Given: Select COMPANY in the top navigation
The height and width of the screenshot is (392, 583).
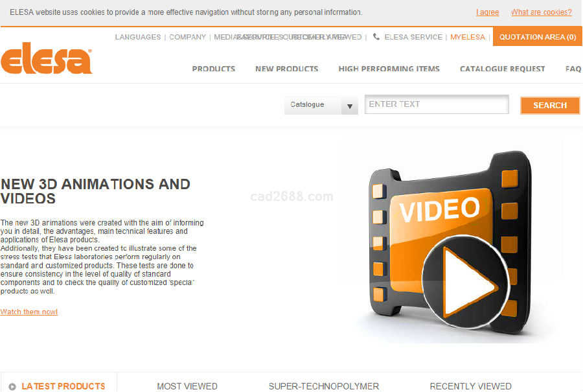Looking at the screenshot, I should click(187, 37).
